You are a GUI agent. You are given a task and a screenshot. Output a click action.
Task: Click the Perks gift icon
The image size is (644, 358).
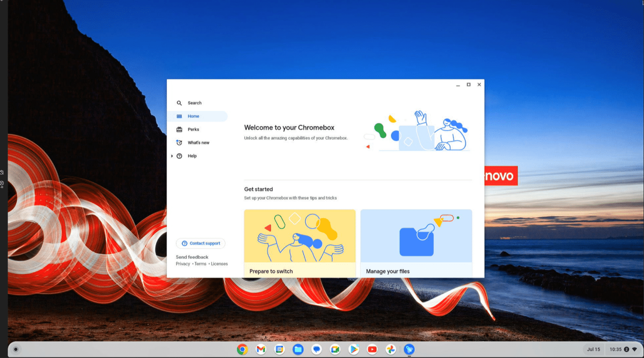[x=179, y=130]
